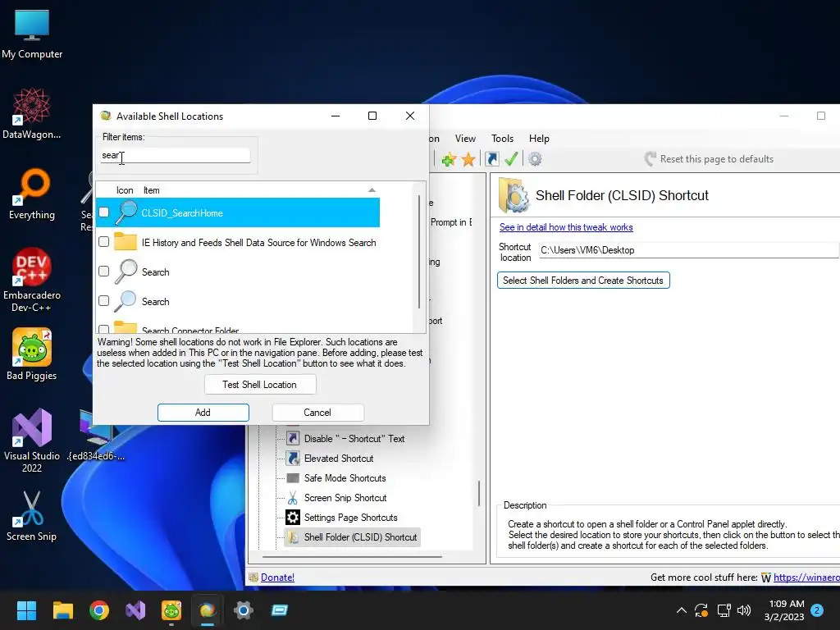The image size is (840, 630).
Task: Click the Windows Start button
Action: pos(26,610)
